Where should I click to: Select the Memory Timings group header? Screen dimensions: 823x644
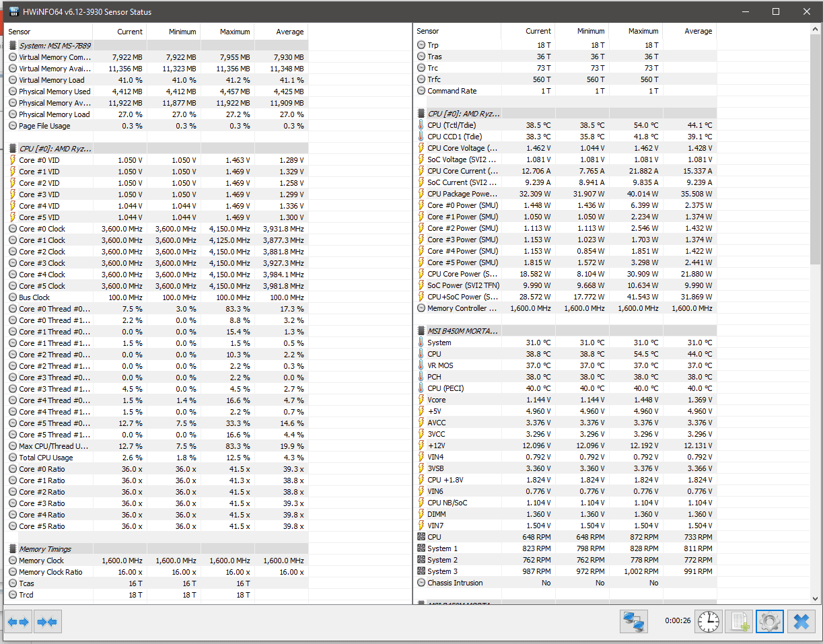tap(157, 549)
